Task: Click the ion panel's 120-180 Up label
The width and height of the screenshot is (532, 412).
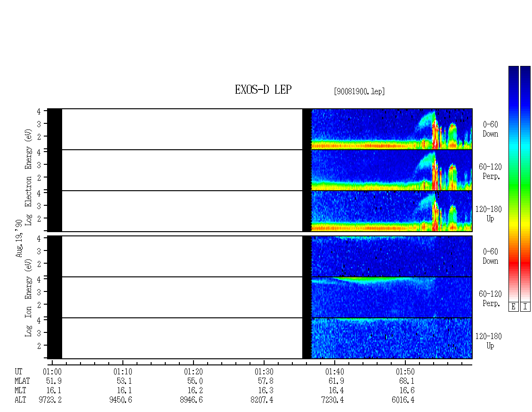Action: pyautogui.click(x=489, y=341)
